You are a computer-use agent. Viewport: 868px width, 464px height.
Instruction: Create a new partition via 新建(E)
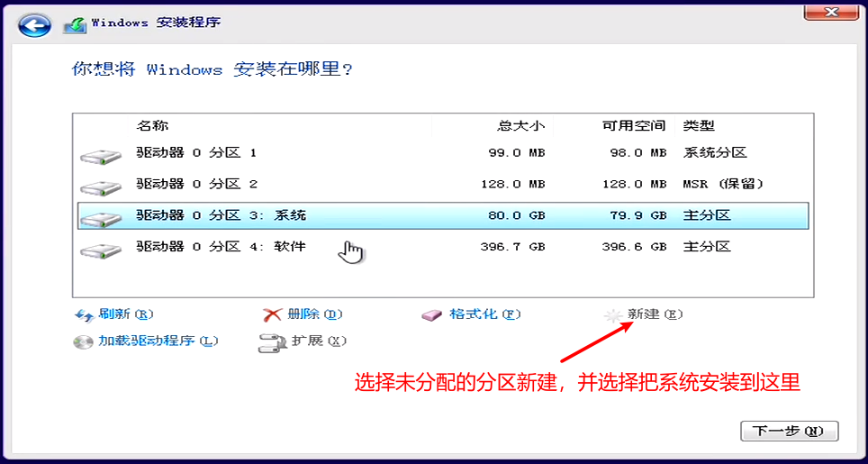[x=656, y=314]
